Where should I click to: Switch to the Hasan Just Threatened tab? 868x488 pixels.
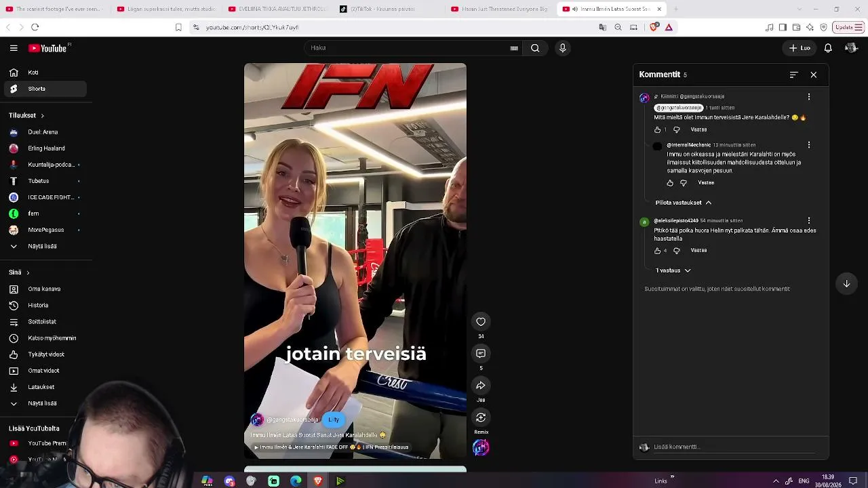pos(499,9)
